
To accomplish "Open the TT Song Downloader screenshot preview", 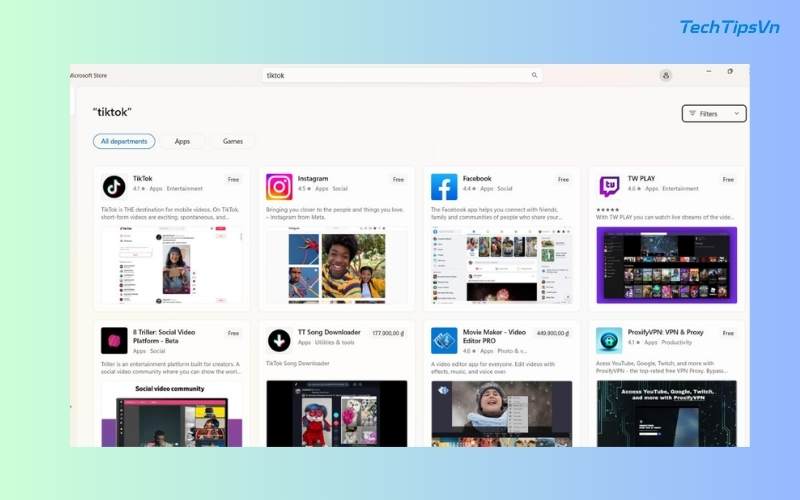I will click(337, 414).
